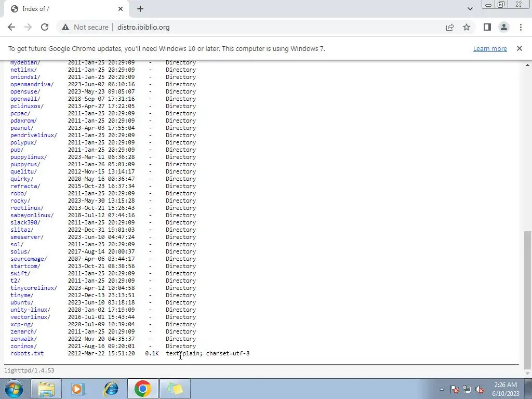
Task: Click the 0.1K file size text
Action: pos(152,353)
